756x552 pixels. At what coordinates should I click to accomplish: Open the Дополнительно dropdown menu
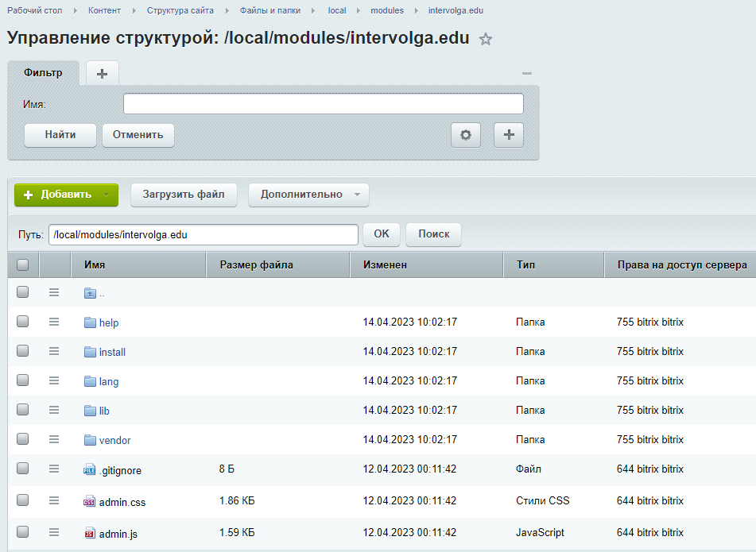click(308, 195)
